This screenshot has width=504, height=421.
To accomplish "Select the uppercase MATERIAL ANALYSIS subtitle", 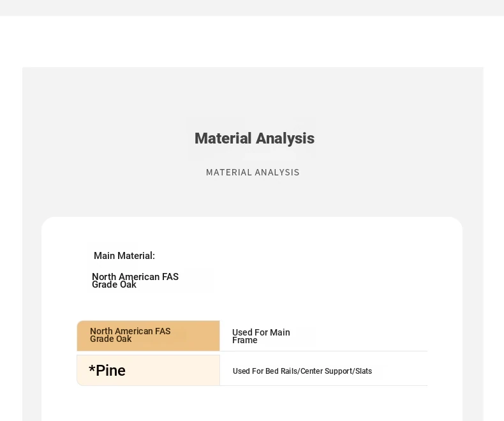I will pos(253,173).
